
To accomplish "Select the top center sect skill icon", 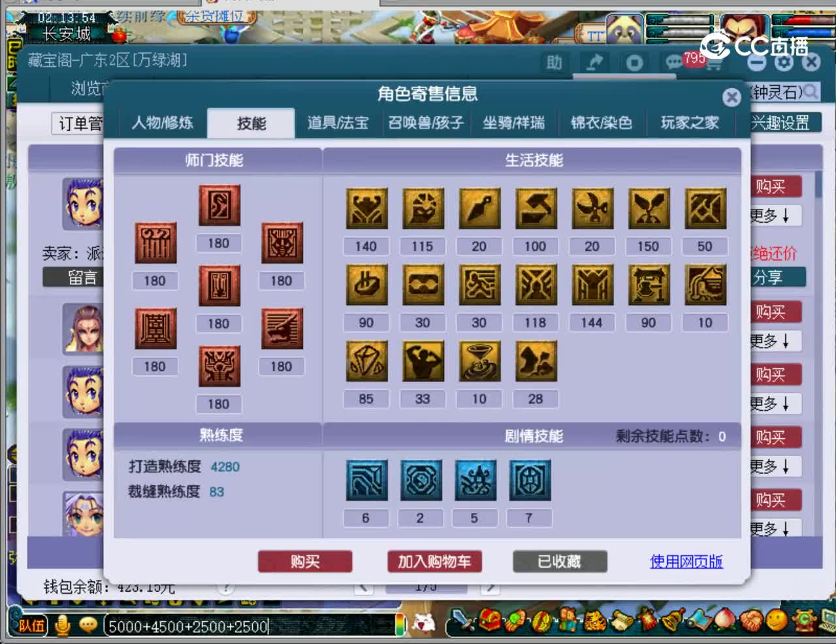I will [x=219, y=205].
